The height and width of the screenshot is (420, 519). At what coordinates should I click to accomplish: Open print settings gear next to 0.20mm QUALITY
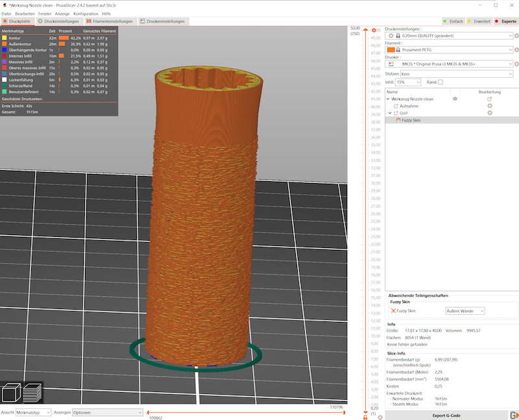click(x=516, y=36)
